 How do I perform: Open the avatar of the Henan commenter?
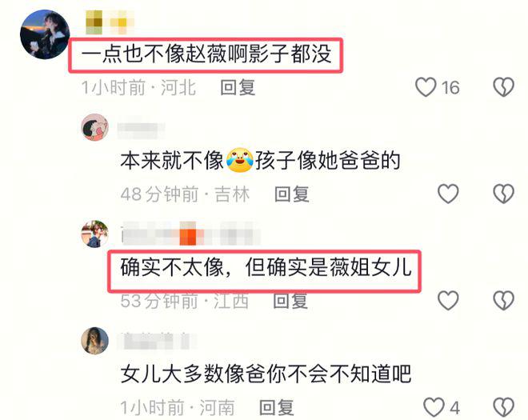(95, 341)
